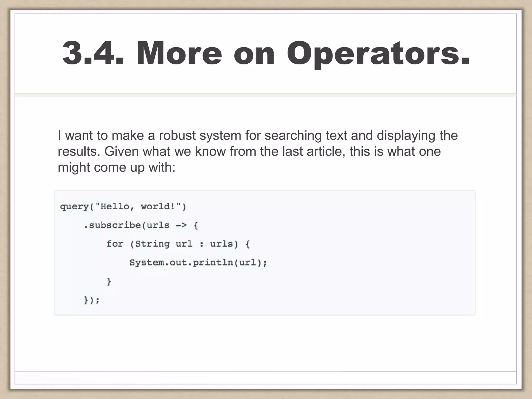
Task: Click the '.subscribe(urls -> {' code line
Action: pyautogui.click(x=141, y=225)
